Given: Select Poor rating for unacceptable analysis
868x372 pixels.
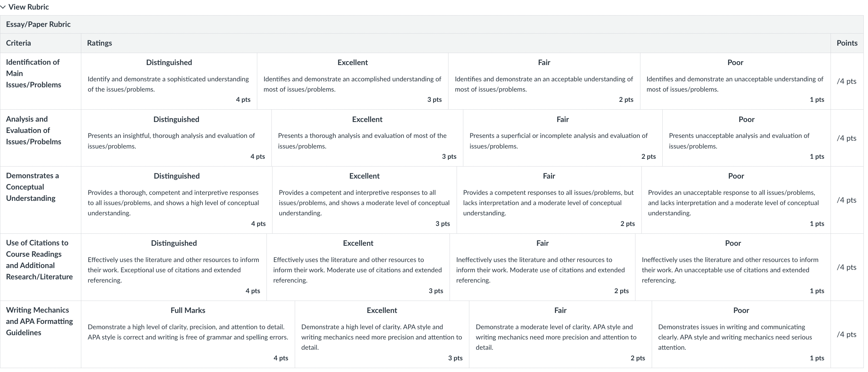Looking at the screenshot, I should click(x=746, y=138).
